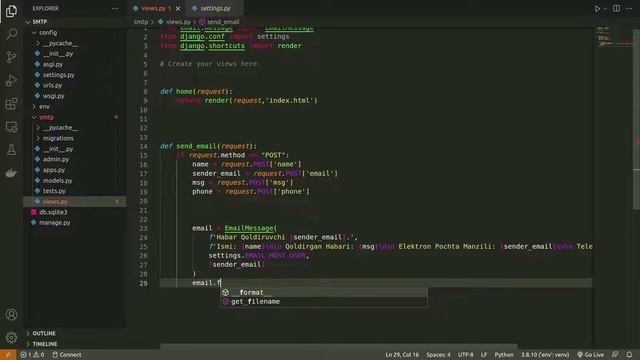Screen dimensions: 640x360
Task: Open the Explorer view icon
Action: (x=11, y=10)
